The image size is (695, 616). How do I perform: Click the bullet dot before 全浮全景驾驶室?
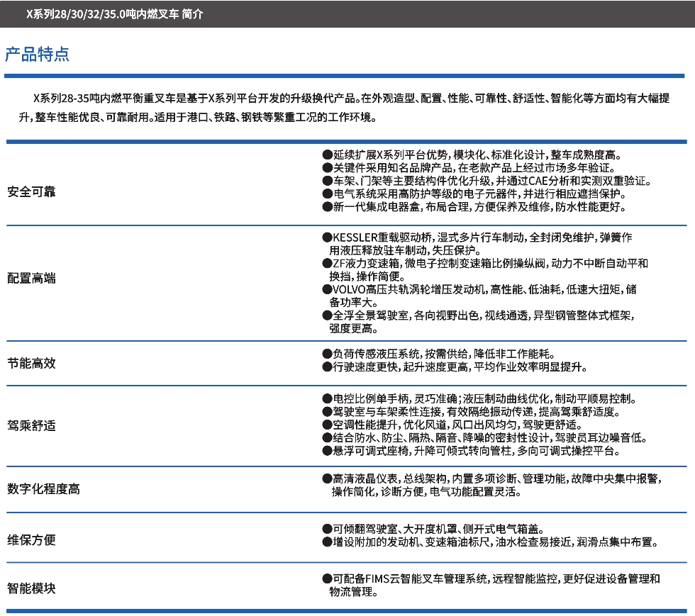click(327, 315)
